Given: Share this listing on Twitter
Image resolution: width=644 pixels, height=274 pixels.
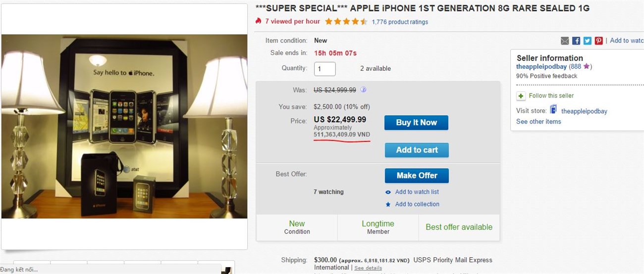Looking at the screenshot, I should coord(588,41).
